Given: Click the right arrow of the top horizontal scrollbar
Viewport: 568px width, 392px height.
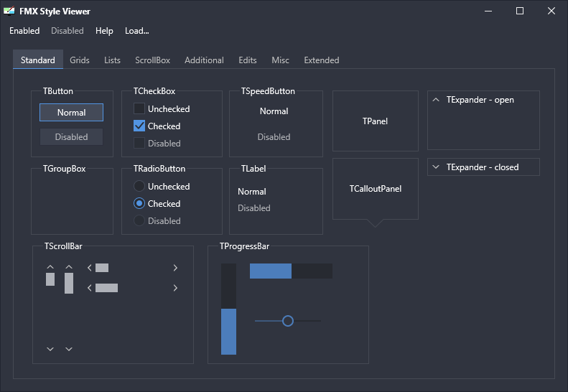Looking at the screenshot, I should pos(175,268).
